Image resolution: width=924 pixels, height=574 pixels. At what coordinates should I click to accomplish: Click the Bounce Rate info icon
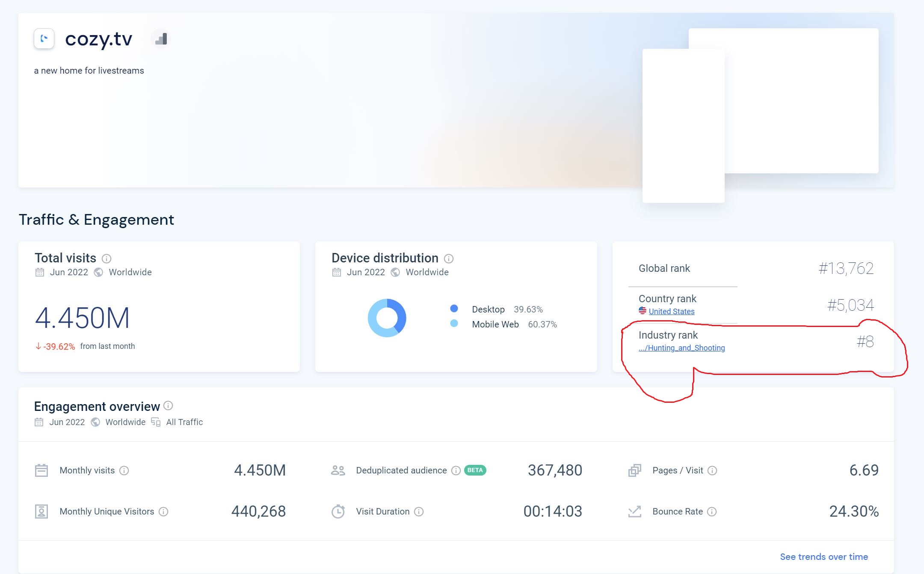click(712, 512)
